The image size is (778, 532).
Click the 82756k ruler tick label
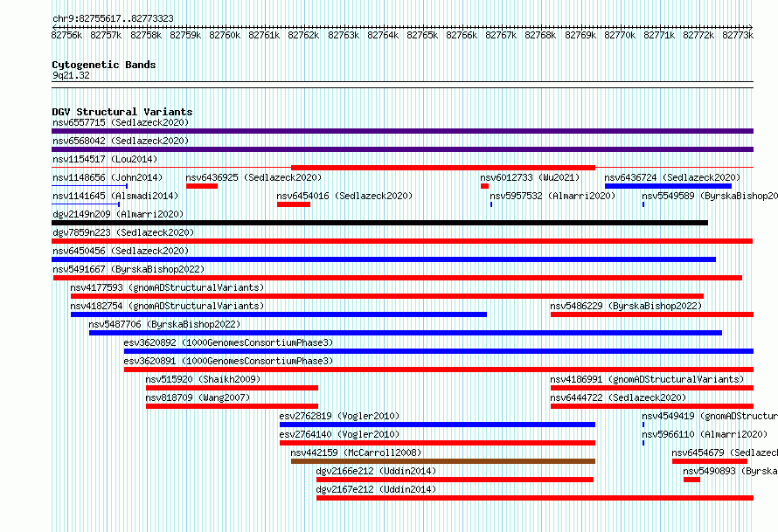click(x=67, y=35)
